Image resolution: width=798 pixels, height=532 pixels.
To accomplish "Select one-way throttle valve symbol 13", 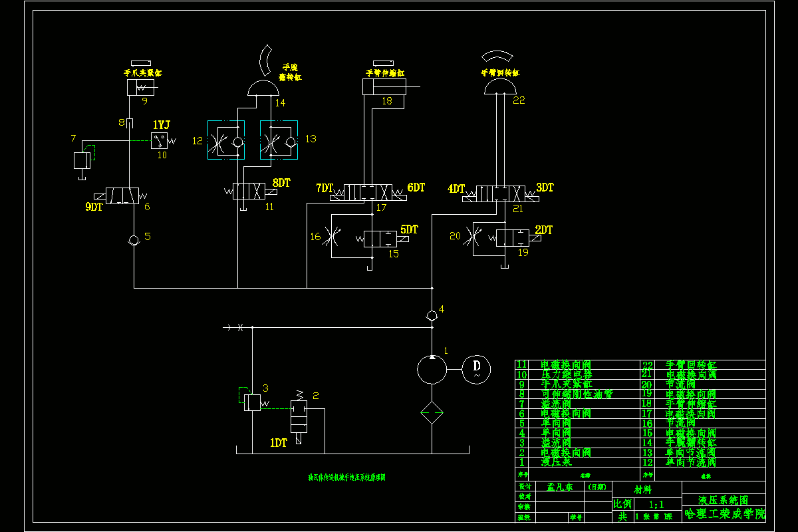I will point(278,140).
